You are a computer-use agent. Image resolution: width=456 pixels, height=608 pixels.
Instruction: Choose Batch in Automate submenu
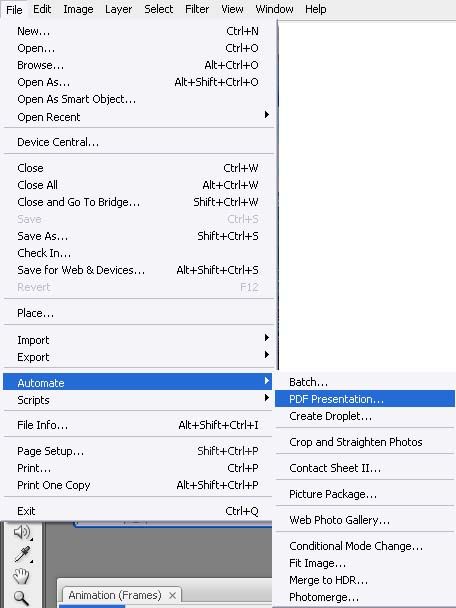365,382
